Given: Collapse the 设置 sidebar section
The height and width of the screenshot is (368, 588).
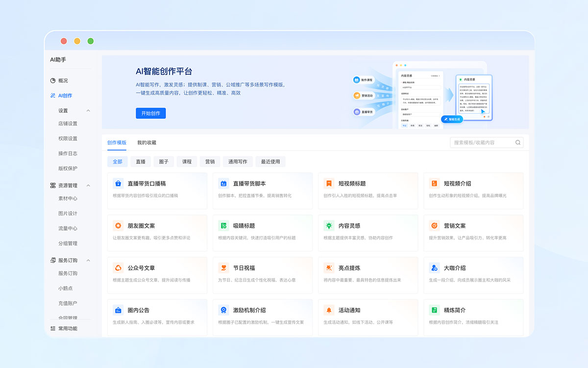Looking at the screenshot, I should [88, 110].
